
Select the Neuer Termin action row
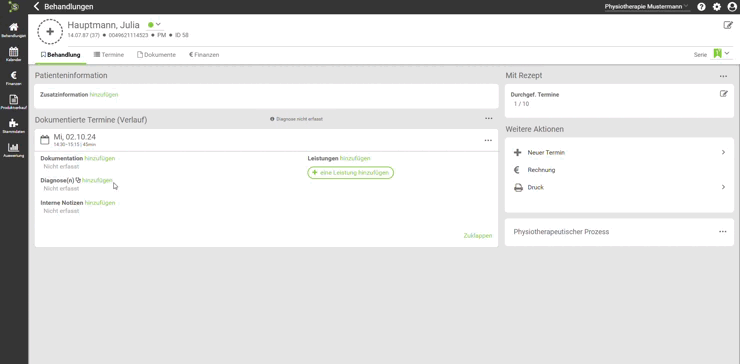619,152
